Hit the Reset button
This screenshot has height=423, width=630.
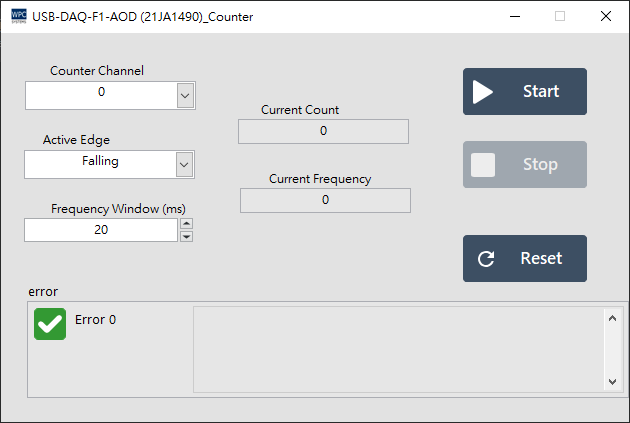point(524,258)
